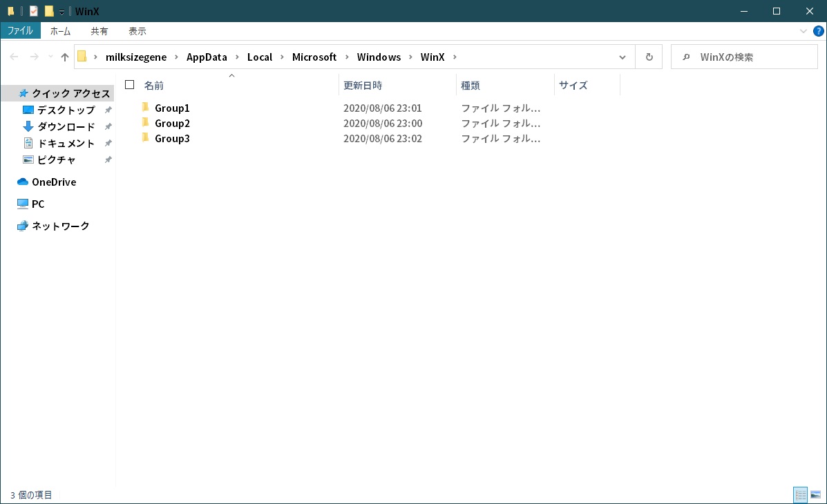Screen dimensions: 827x504
Task: Click the pin icon beside ダウンロード
Action: [x=108, y=126]
